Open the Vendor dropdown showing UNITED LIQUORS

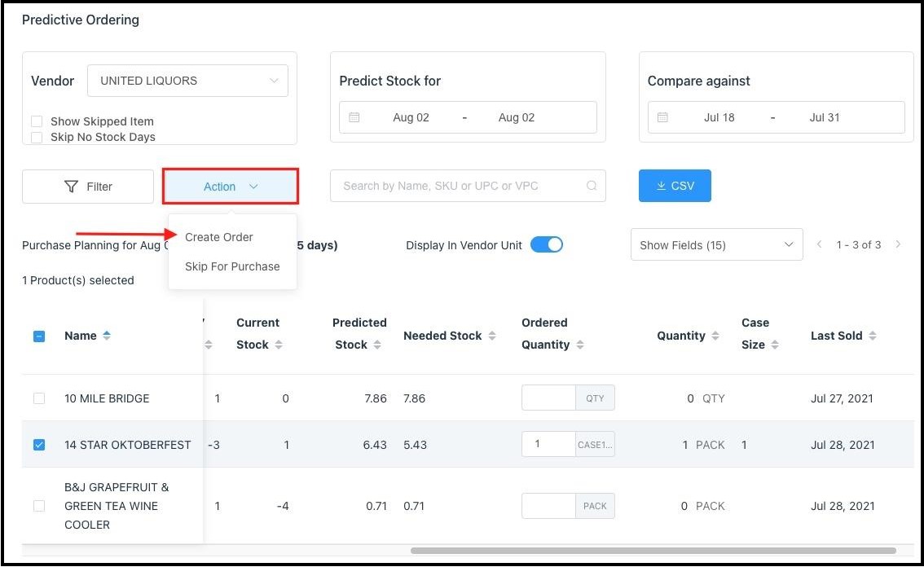[x=187, y=81]
